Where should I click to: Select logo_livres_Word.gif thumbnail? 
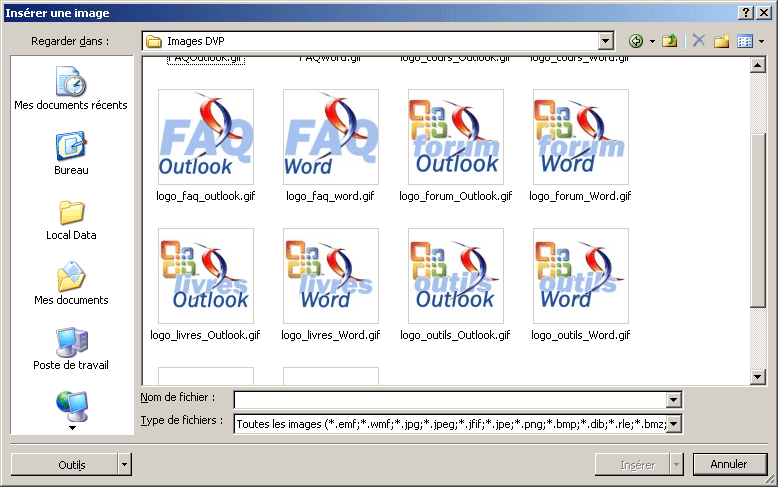(331, 276)
